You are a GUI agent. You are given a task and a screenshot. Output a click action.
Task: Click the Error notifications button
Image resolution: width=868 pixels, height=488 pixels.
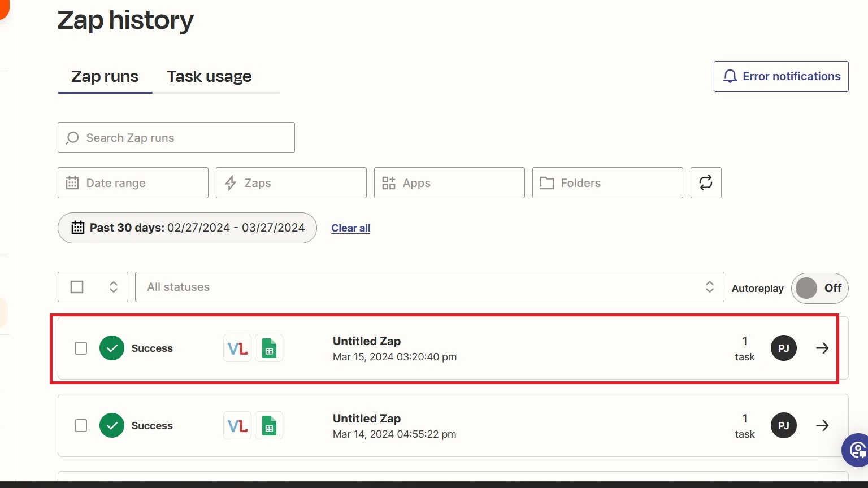(x=781, y=76)
